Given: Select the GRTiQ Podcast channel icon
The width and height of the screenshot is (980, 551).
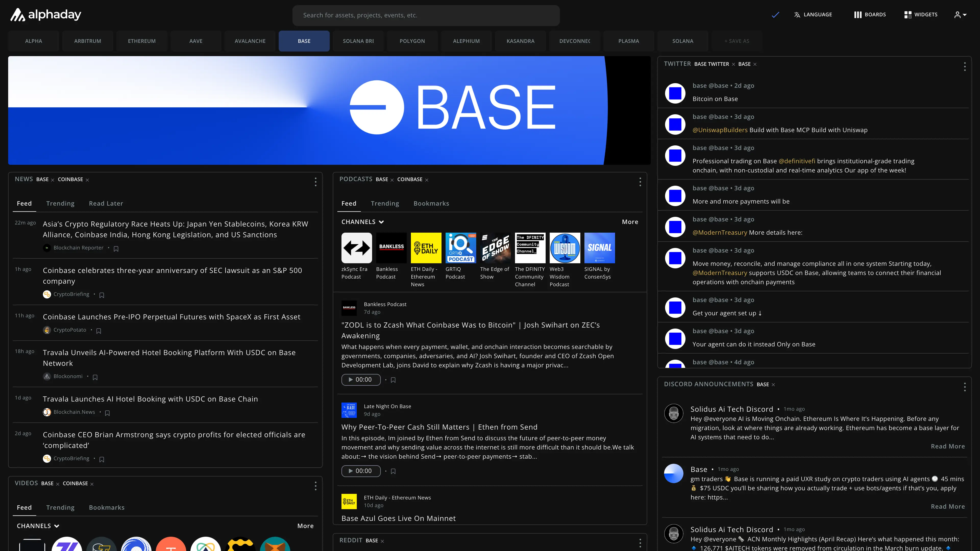Looking at the screenshot, I should pos(461,248).
